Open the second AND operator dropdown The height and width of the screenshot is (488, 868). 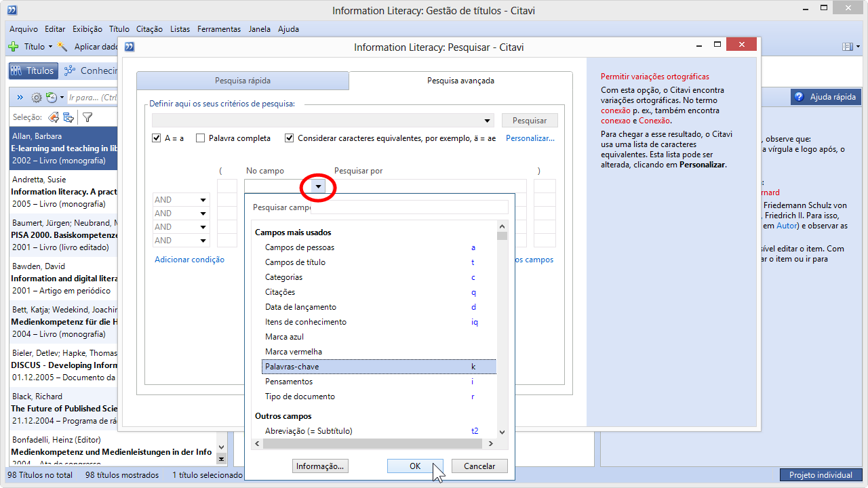(203, 213)
